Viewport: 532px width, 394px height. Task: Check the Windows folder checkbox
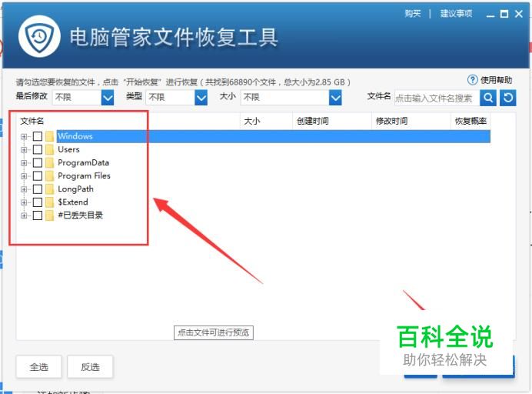[38, 136]
